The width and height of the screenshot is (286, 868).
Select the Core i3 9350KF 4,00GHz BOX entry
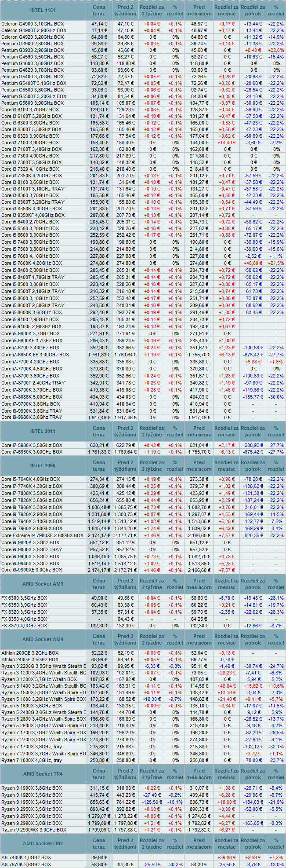coord(33,215)
